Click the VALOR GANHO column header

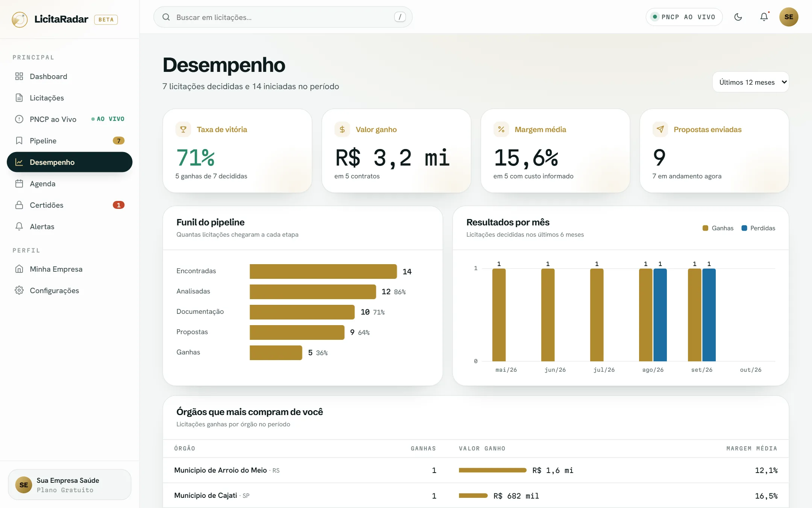(x=482, y=449)
